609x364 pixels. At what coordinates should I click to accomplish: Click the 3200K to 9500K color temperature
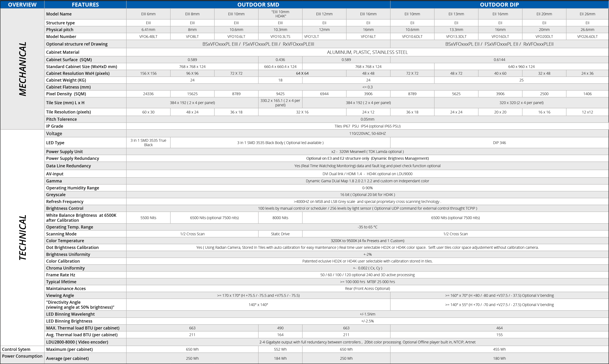[x=367, y=241]
